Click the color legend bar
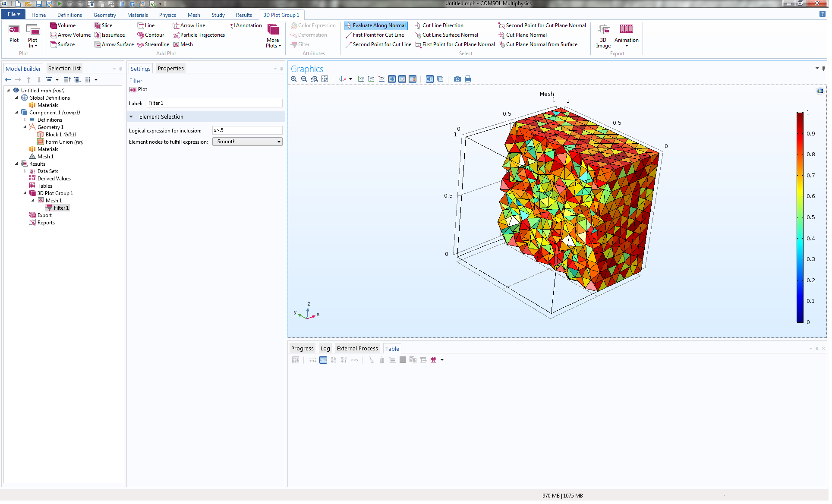The image size is (832, 504). pyautogui.click(x=800, y=217)
